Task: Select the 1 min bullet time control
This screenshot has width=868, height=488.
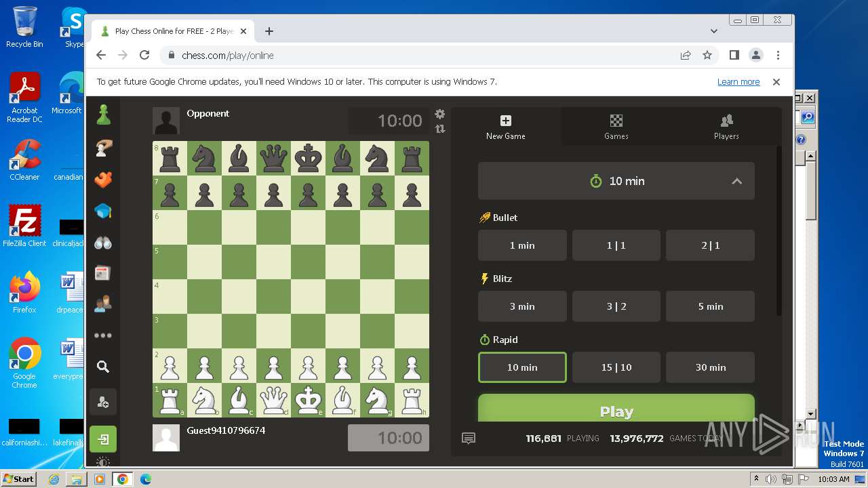Action: (x=522, y=245)
